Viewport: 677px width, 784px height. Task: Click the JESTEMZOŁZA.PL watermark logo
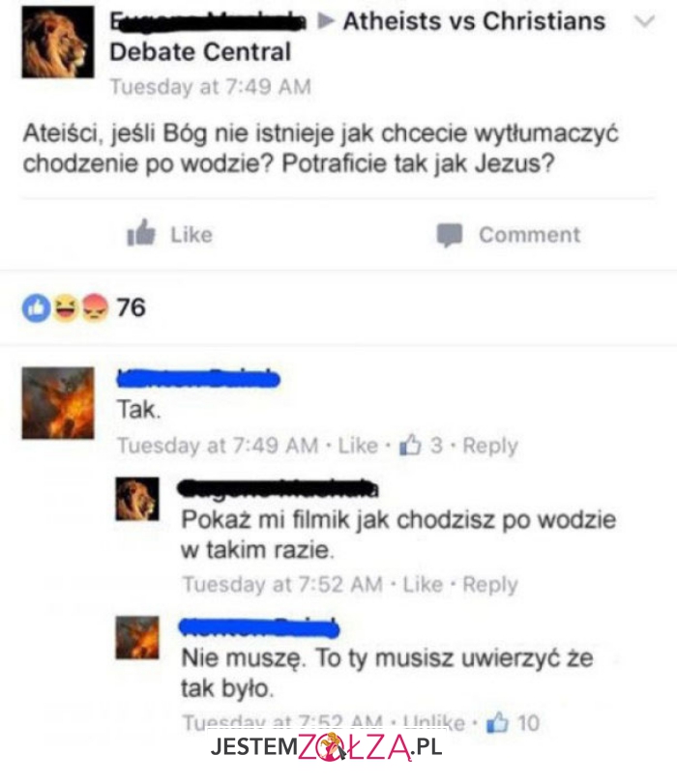[x=326, y=747]
